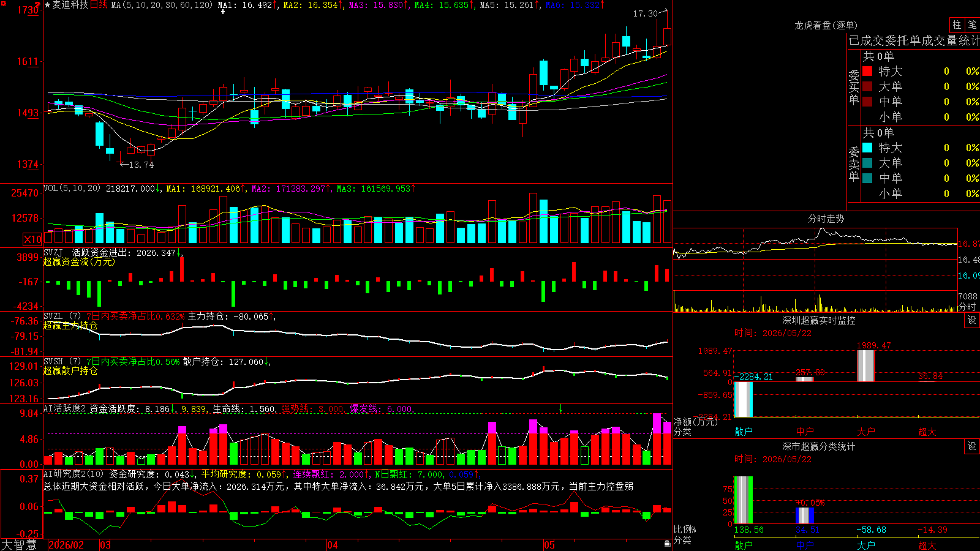The image size is (980, 551).
Task: Click the 超赢资金流(万元) label
Action: pos(79,261)
